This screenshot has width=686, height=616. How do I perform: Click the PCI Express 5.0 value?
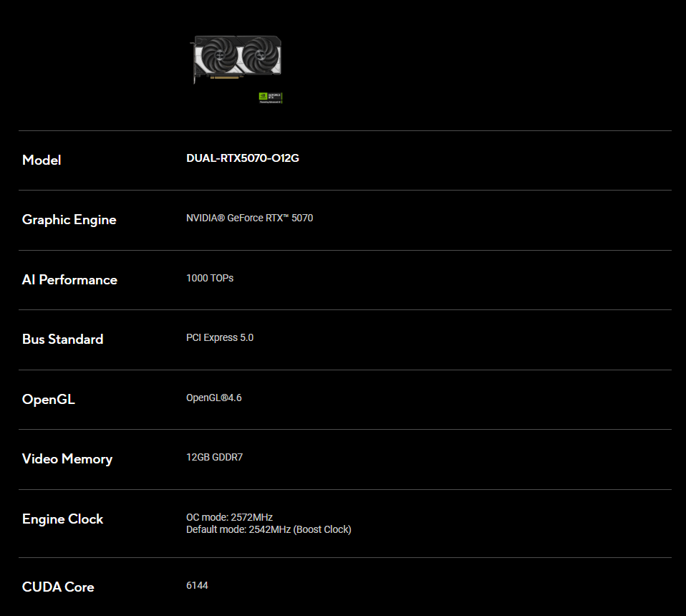220,337
